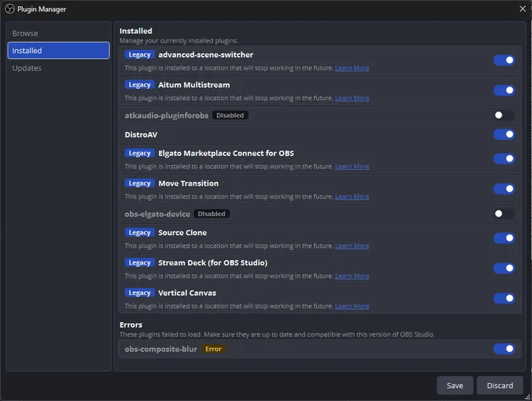Close the Plugin Manager window
The image size is (532, 401).
(522, 9)
